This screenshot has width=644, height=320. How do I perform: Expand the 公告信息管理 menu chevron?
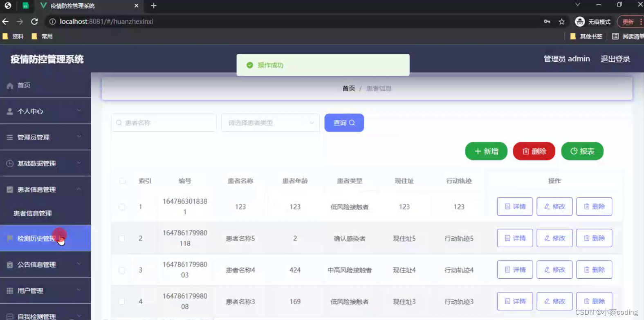pos(79,264)
